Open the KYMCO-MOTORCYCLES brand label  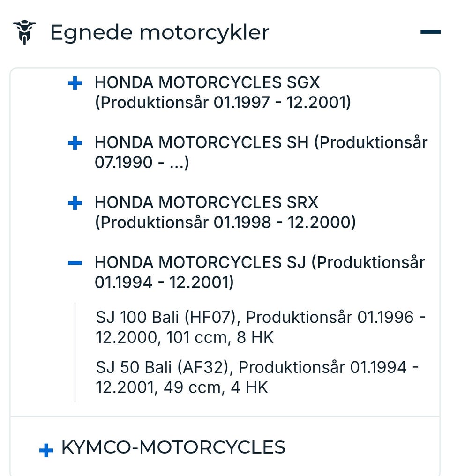click(173, 447)
